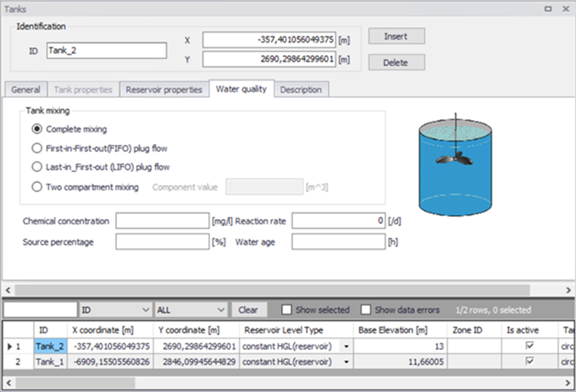Click the Tank_2 ID cell

[50, 346]
